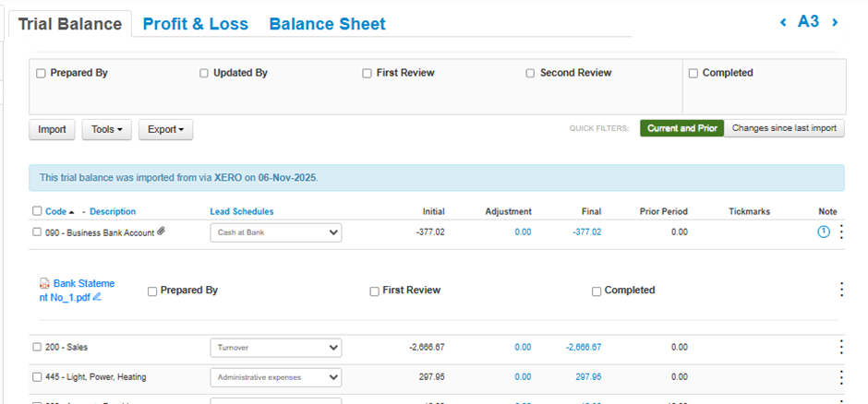Open three-dot menu for Bank Statement attachment row
Screen dimensions: 868x404
pos(841,290)
